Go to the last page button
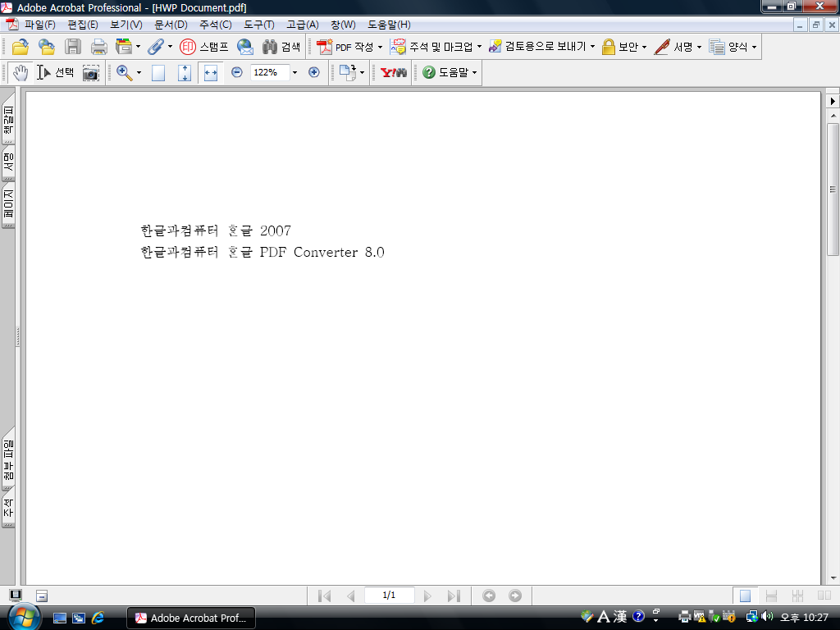840x630 pixels. (454, 596)
